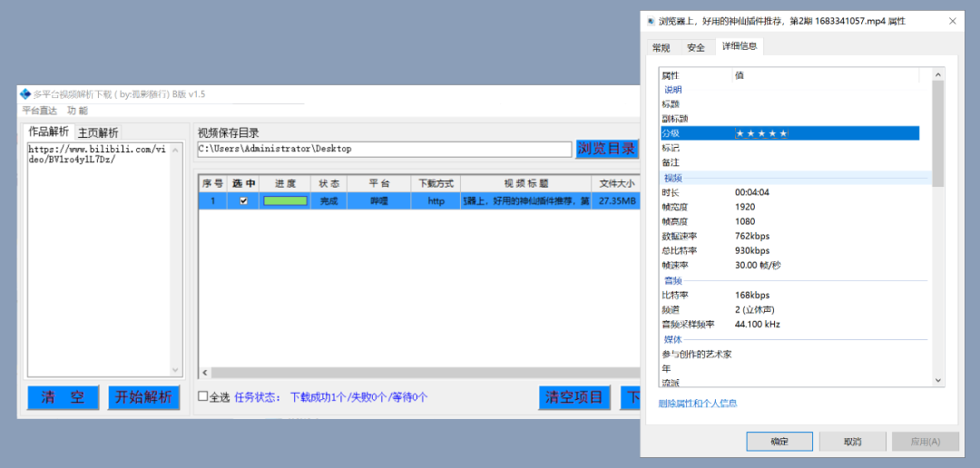
Task: Set the 分级 star rating value
Action: [x=761, y=133]
